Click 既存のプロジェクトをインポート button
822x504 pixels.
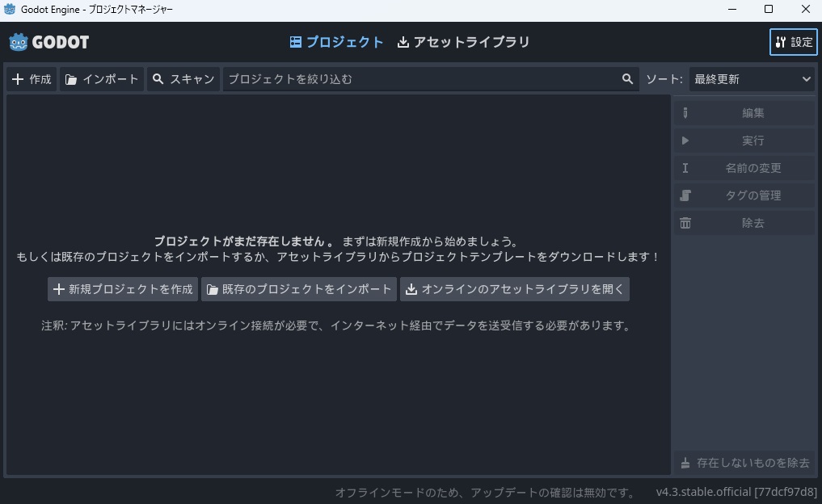tap(299, 289)
